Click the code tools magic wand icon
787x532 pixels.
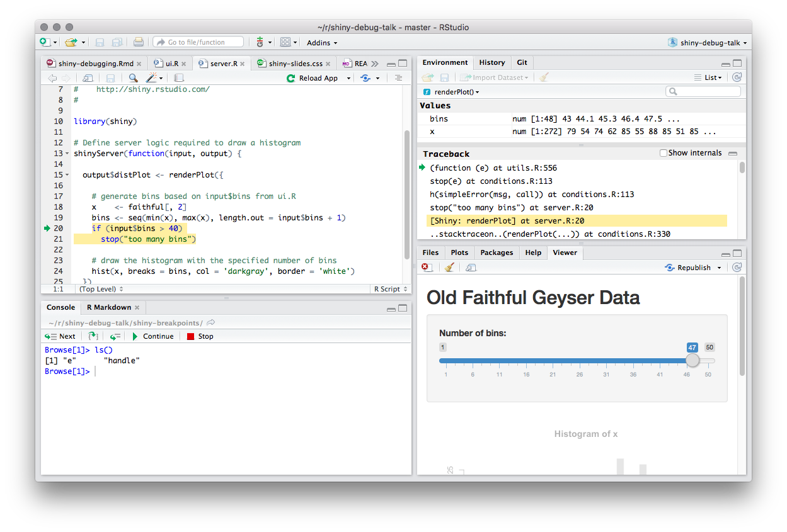[151, 77]
